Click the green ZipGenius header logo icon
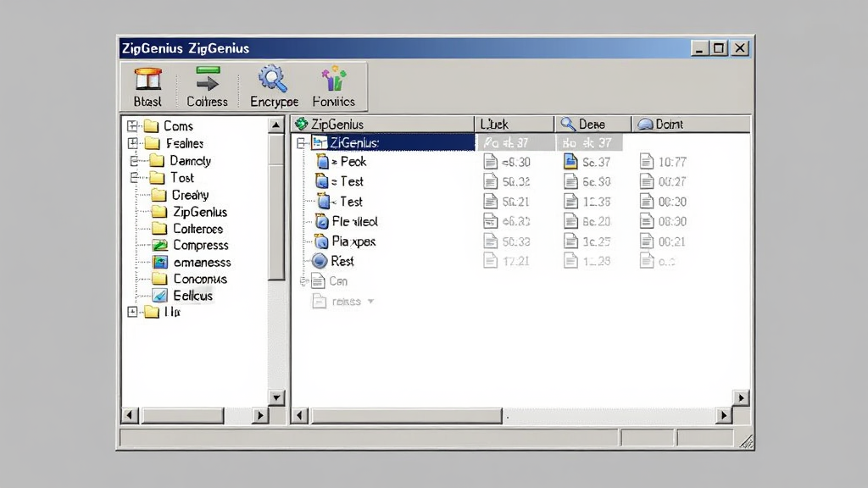 pyautogui.click(x=301, y=124)
